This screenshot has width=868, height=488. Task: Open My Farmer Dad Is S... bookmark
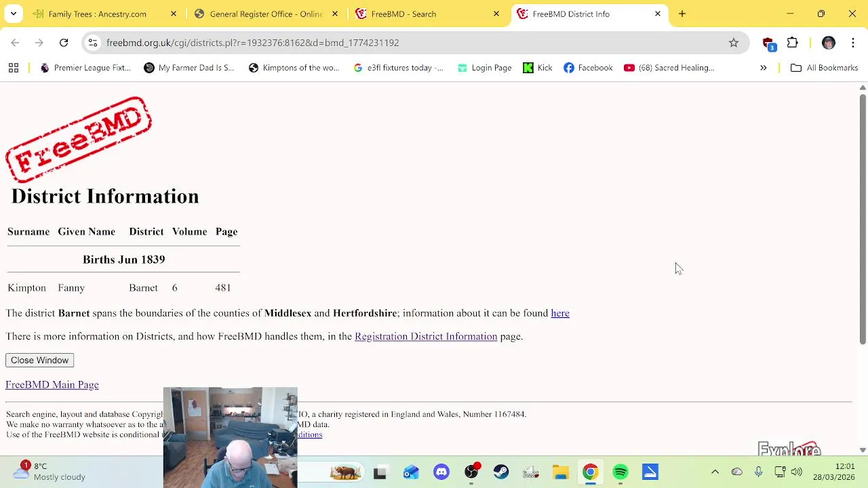pos(189,68)
